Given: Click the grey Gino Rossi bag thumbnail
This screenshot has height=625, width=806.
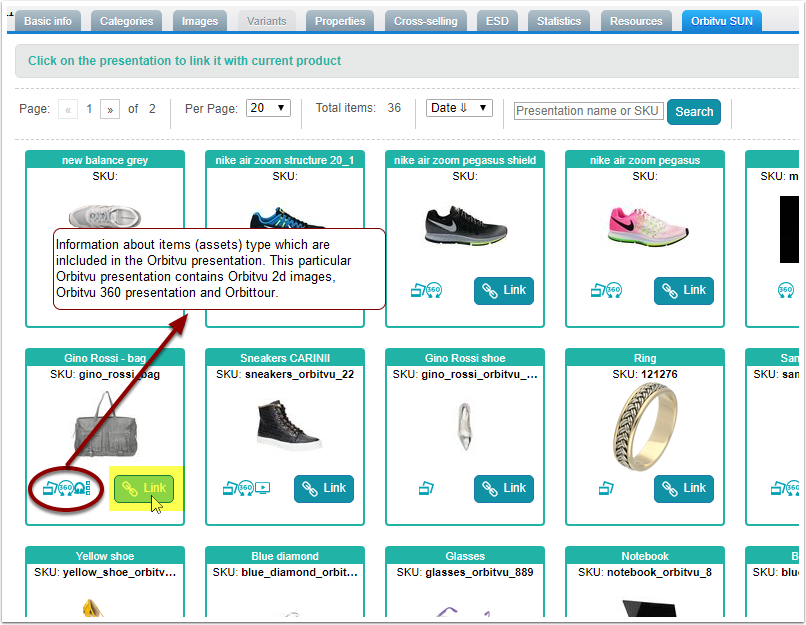Looking at the screenshot, I should [106, 425].
